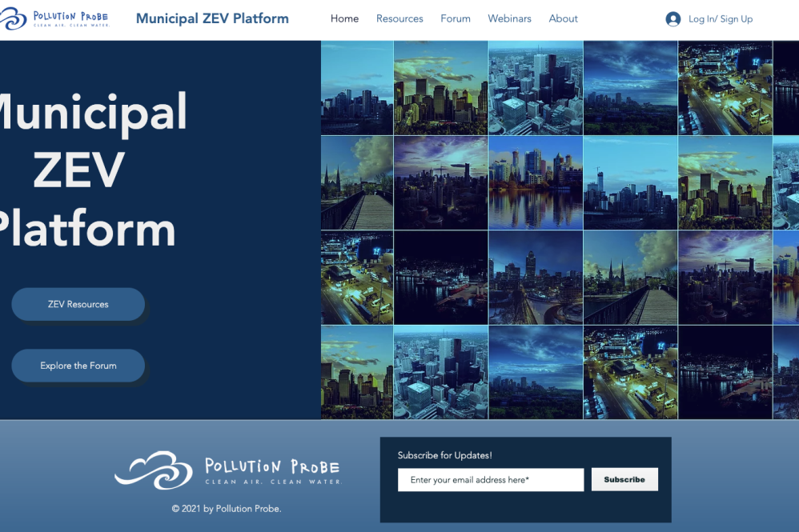Click the Pollution Probe logo in the header
The image size is (799, 532).
click(56, 19)
